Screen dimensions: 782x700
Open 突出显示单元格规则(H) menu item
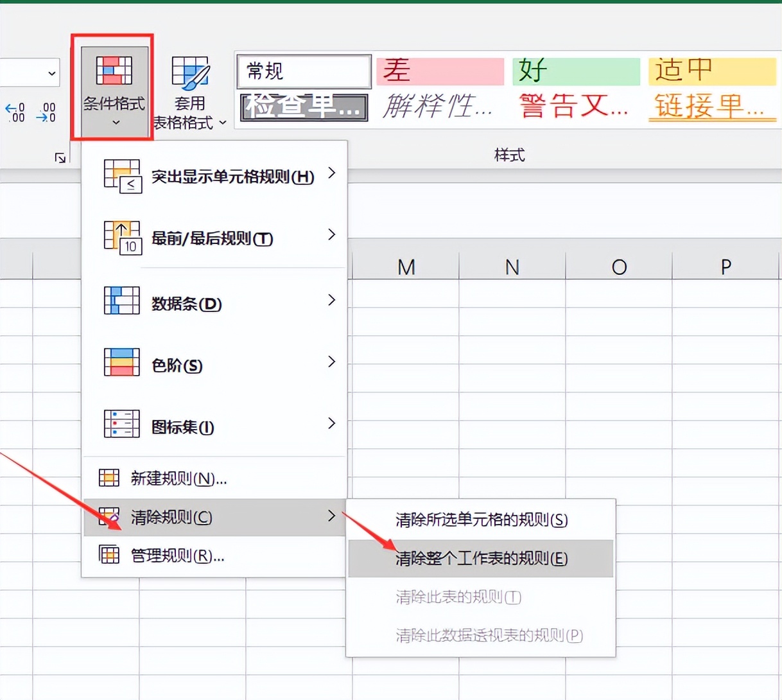pos(214,176)
